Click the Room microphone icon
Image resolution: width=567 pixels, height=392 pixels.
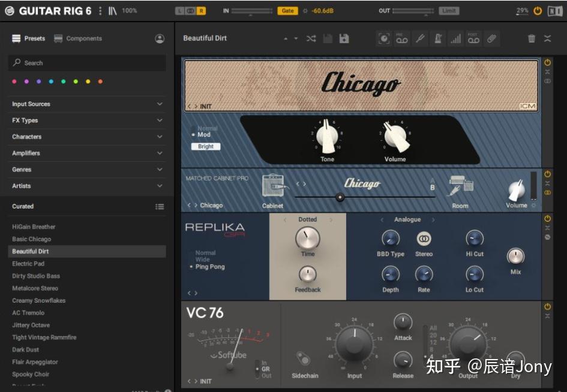point(460,186)
